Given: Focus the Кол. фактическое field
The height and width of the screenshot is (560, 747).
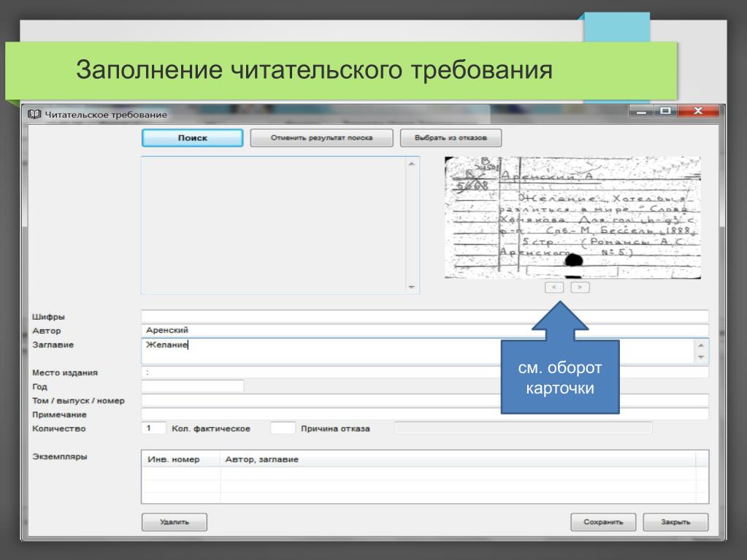Looking at the screenshot, I should coord(283,428).
